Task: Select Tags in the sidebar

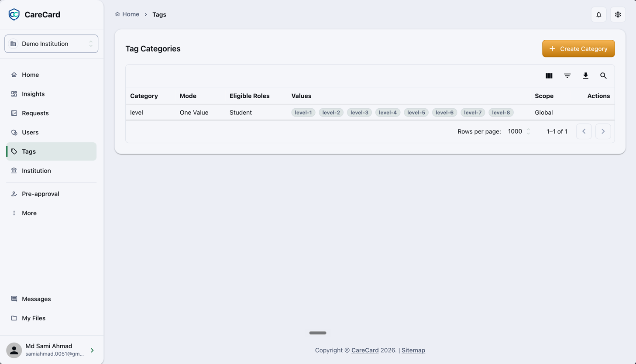Action: coord(51,151)
